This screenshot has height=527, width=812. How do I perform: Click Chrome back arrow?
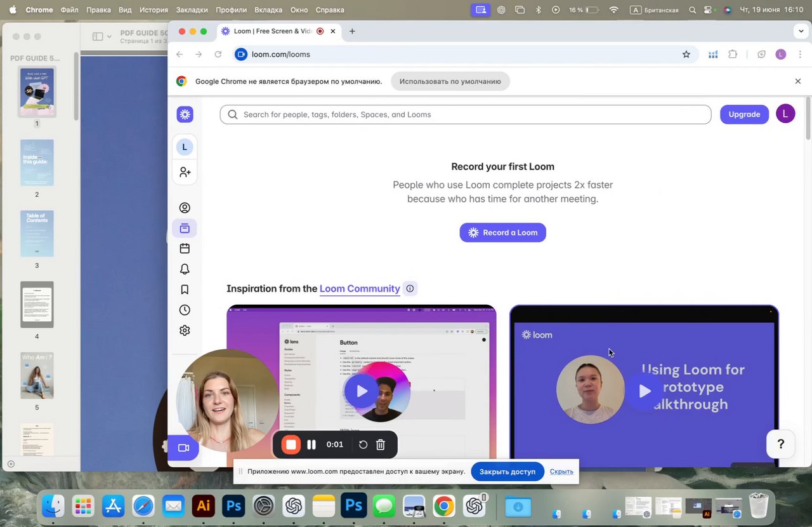(x=180, y=55)
